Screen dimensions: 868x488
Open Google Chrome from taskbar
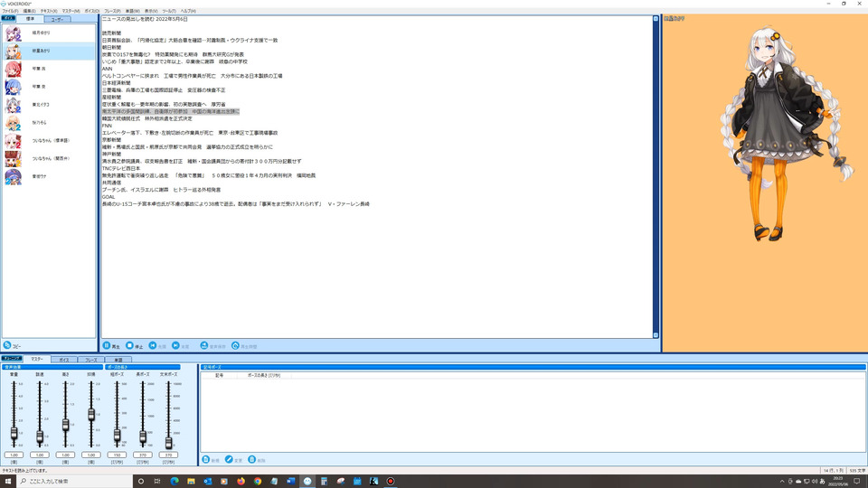click(x=258, y=481)
